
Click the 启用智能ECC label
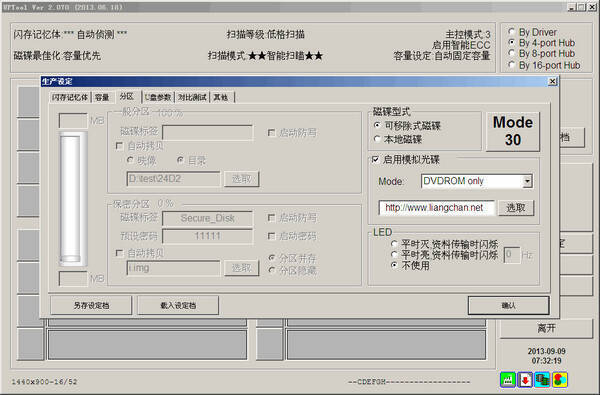461,45
